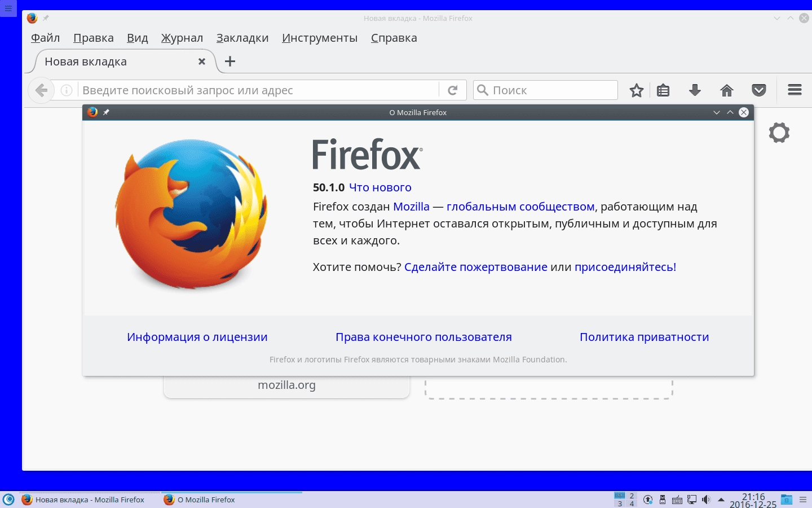Viewport: 812px width, 508px height.
Task: Click "Сделайте пожертвование" link
Action: tap(476, 267)
